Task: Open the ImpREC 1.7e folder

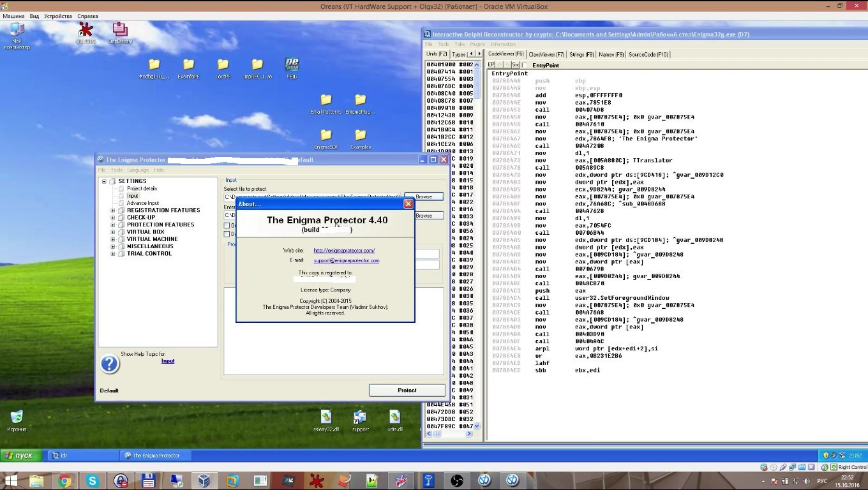Action: (257, 65)
